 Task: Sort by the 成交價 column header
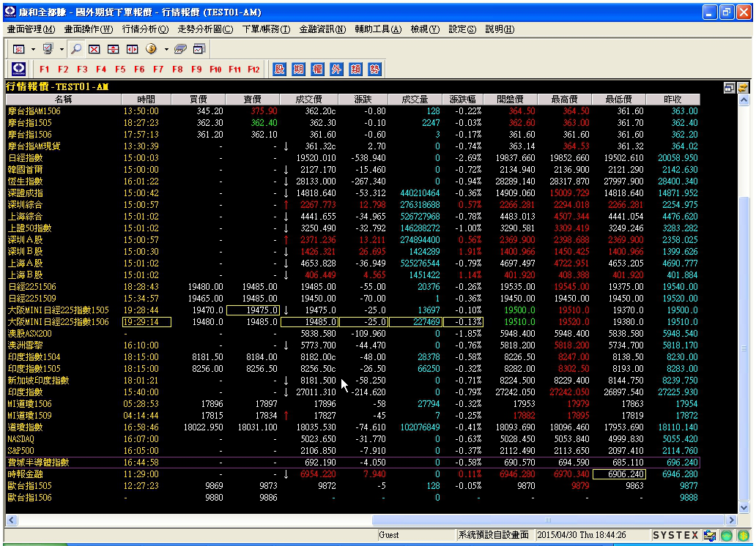tap(308, 100)
